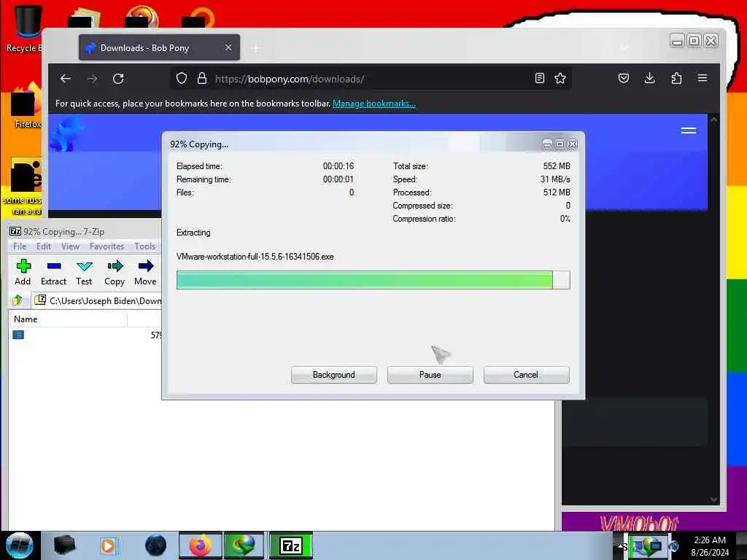Click the 7-Zip path address field
The width and height of the screenshot is (747, 560).
98,300
